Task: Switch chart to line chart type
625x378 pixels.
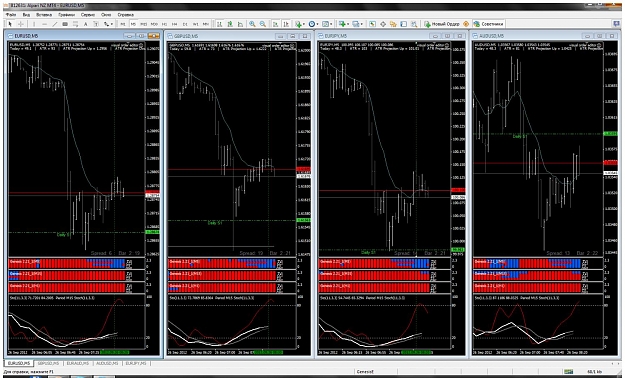Action: click(240, 24)
